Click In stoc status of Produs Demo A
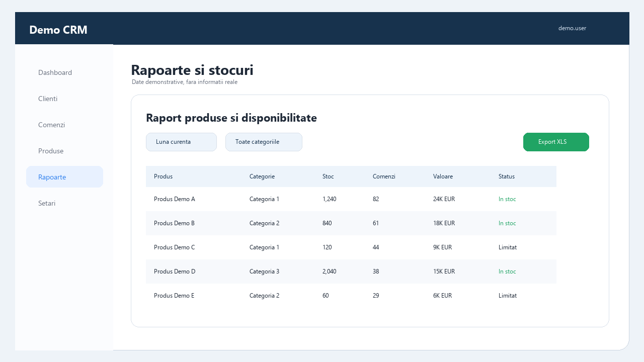The image size is (644, 362). (507, 199)
